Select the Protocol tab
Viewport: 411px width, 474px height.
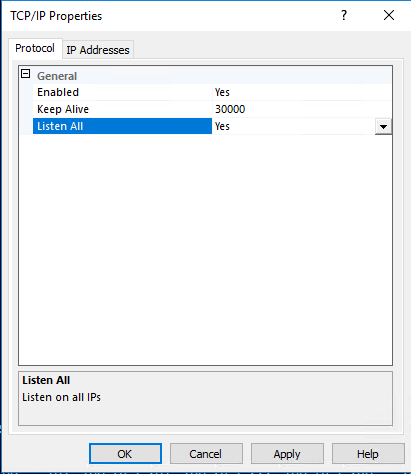35,48
